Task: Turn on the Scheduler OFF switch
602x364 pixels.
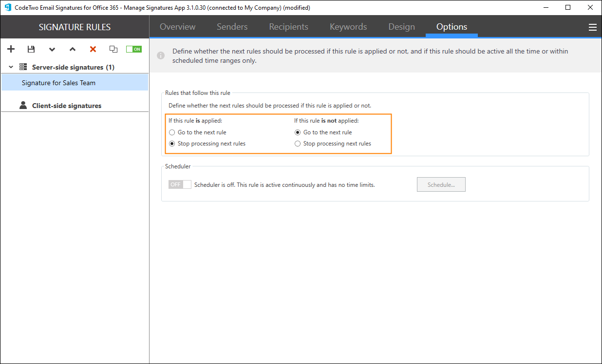Action: coord(179,185)
